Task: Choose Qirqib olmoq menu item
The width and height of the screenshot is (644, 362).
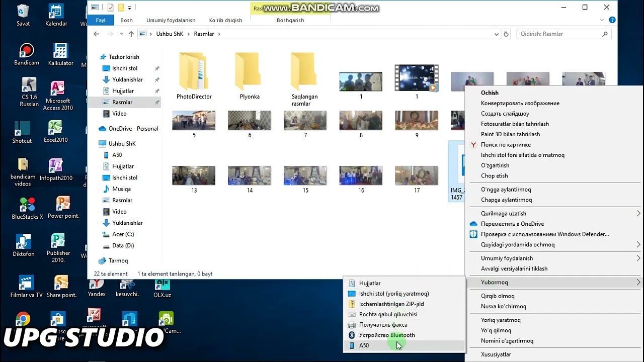Action: point(555,296)
